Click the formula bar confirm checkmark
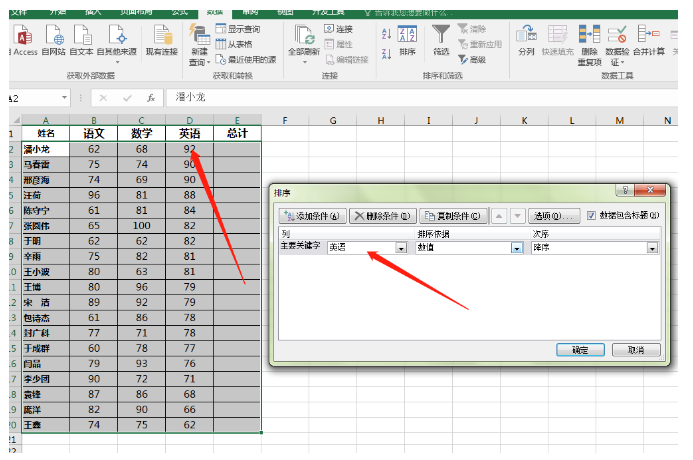The width and height of the screenshot is (693, 460). click(127, 98)
